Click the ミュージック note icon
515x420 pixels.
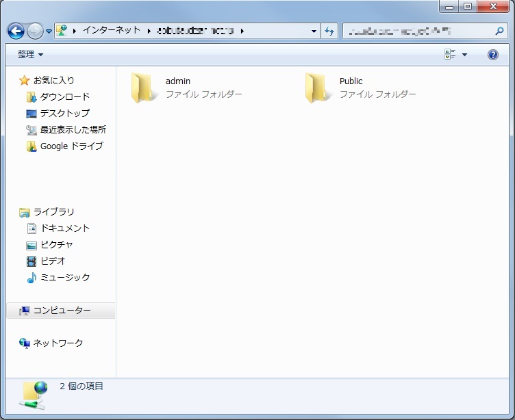coord(32,278)
